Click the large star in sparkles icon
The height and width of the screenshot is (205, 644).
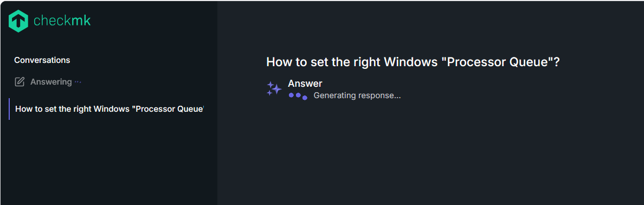(277, 89)
